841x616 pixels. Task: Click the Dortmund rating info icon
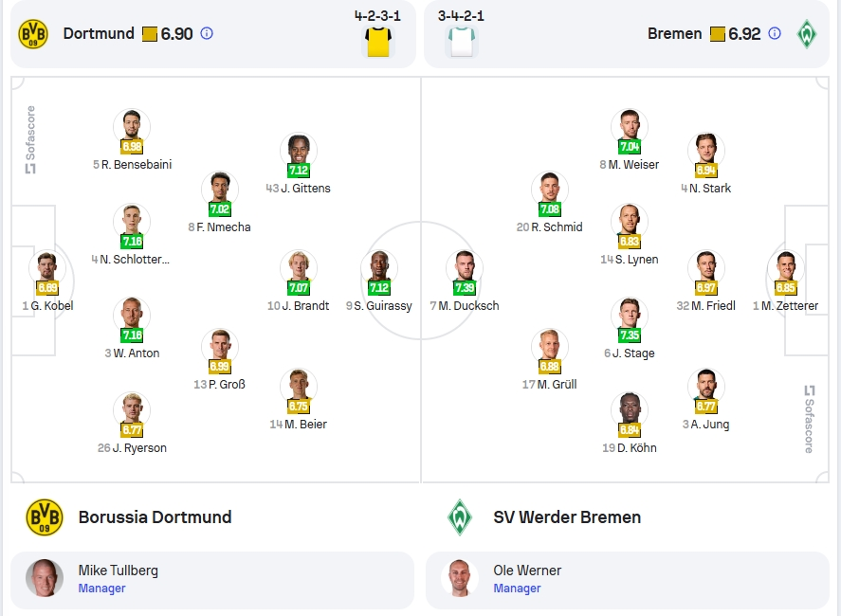click(x=207, y=34)
